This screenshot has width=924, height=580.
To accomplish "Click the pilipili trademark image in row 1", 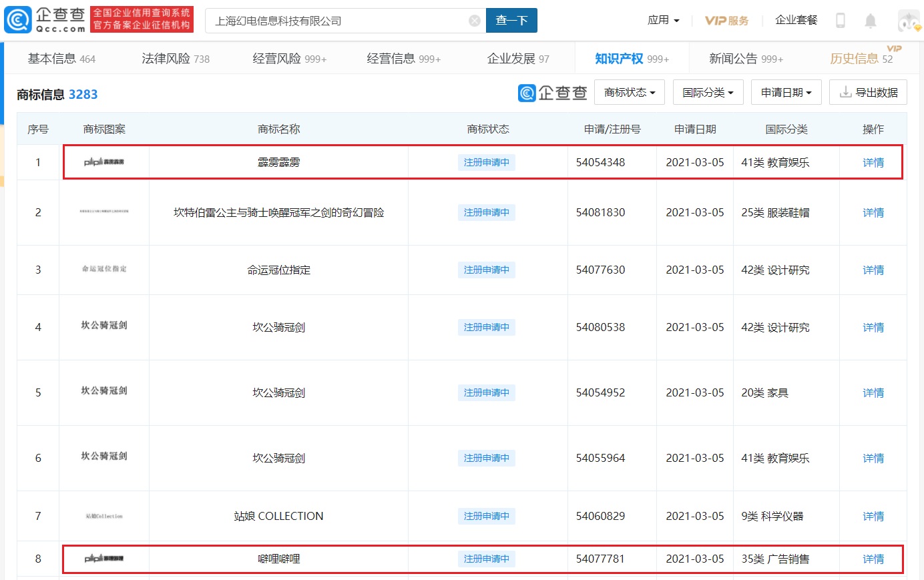I will pyautogui.click(x=104, y=162).
